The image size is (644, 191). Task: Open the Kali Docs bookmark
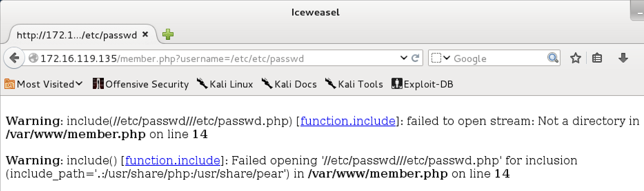coord(289,84)
